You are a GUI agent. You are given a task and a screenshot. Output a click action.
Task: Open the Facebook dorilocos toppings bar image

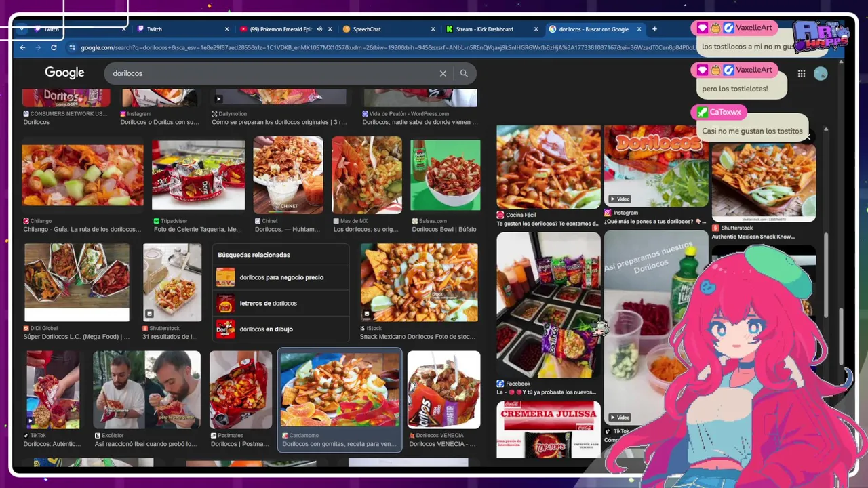(549, 305)
